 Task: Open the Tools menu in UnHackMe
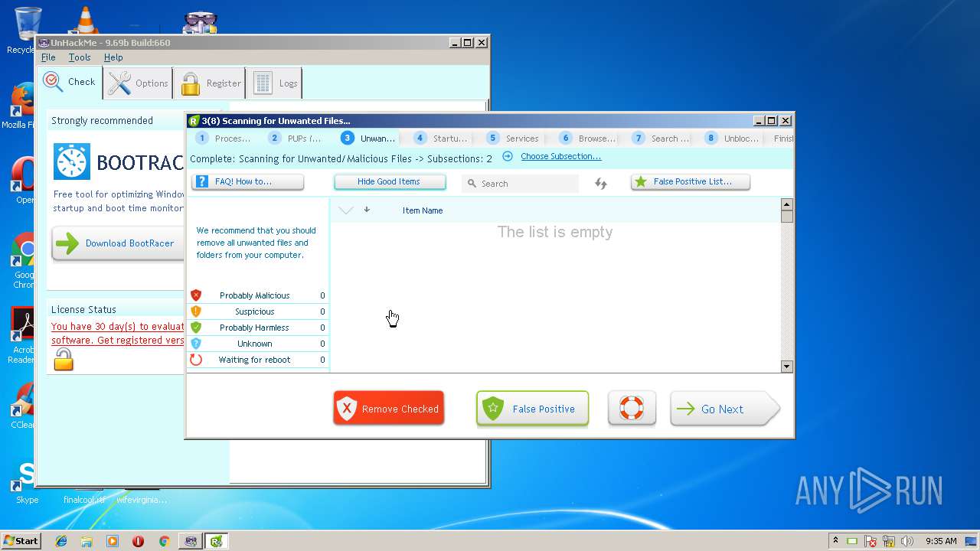pos(80,57)
